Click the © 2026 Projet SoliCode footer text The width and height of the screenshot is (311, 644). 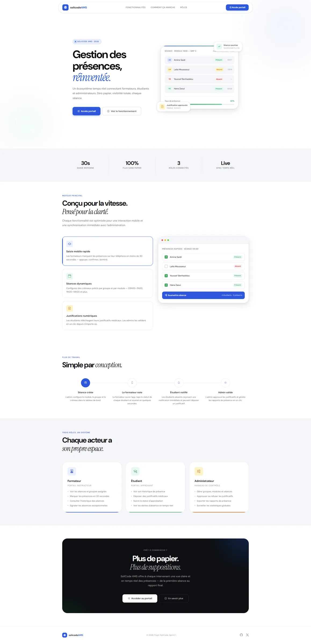pyautogui.click(x=161, y=635)
